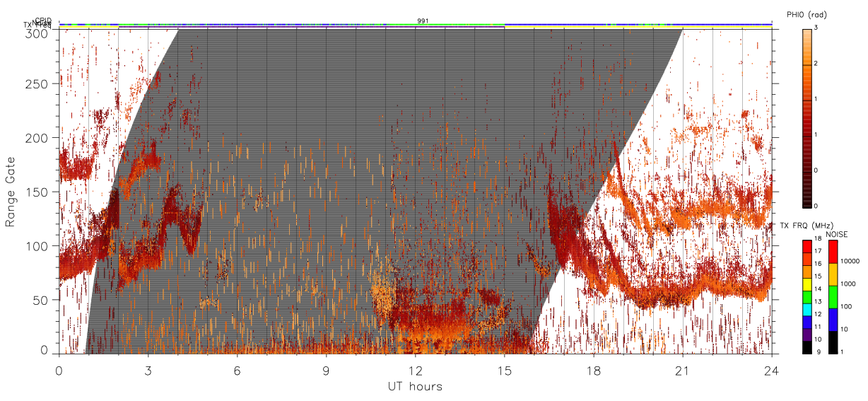Click the green 13–14 MHz TX FRQ swatch

coord(806,296)
